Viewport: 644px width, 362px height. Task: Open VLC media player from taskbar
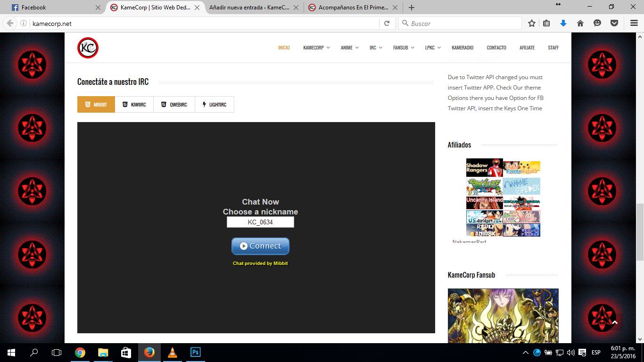pos(172,352)
